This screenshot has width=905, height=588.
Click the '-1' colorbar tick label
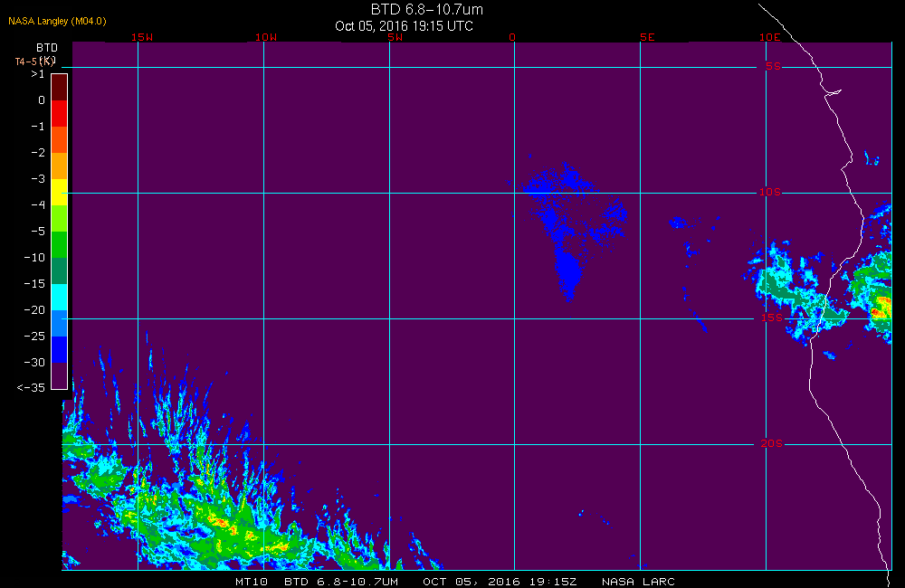click(38, 127)
